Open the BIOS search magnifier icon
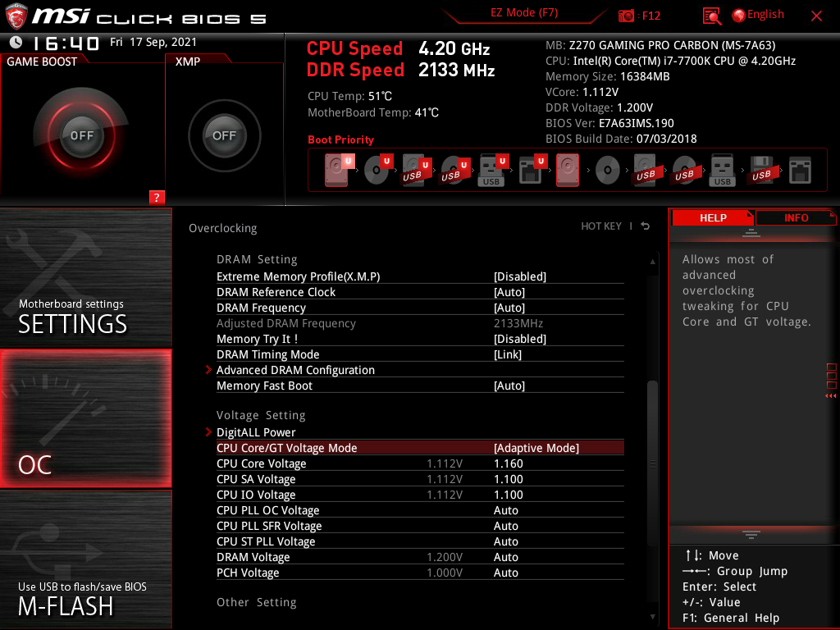 711,16
